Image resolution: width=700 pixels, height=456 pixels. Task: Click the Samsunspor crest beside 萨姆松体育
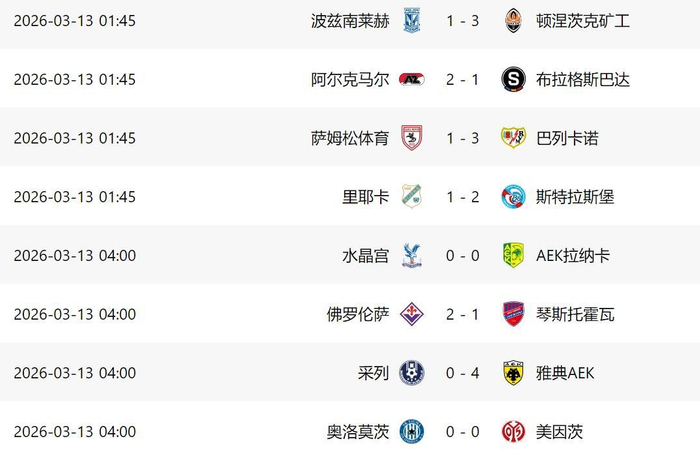pos(412,138)
